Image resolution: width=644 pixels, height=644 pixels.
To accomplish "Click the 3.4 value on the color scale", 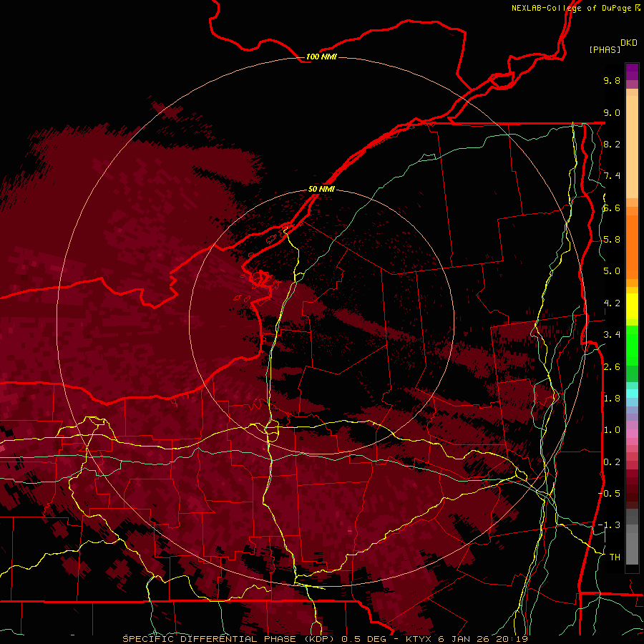I will tap(612, 335).
